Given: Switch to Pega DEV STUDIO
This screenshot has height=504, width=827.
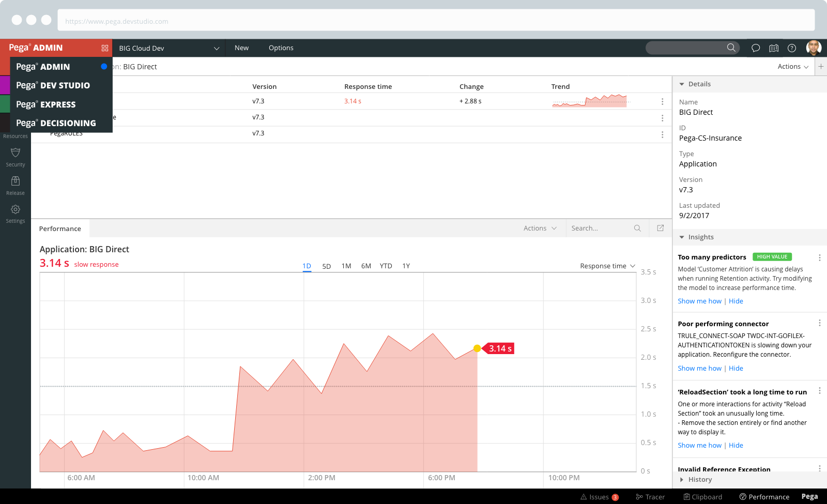Looking at the screenshot, I should [62, 85].
